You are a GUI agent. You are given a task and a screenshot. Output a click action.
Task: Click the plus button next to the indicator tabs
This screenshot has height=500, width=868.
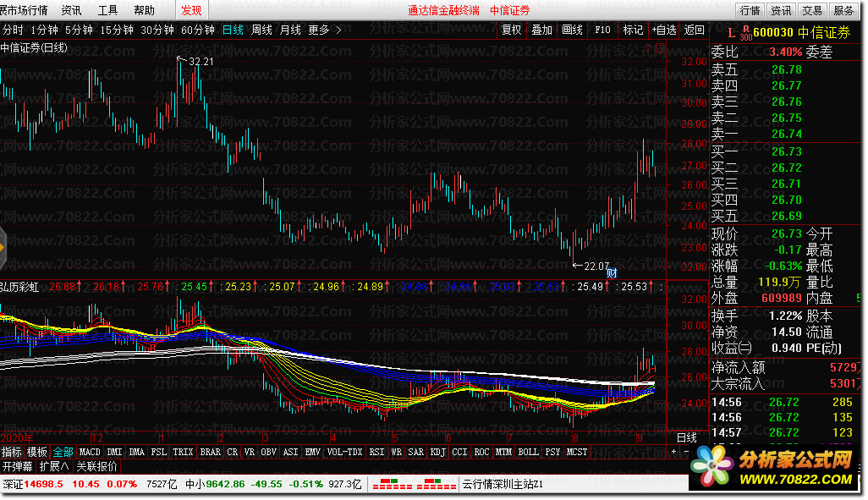(673, 452)
